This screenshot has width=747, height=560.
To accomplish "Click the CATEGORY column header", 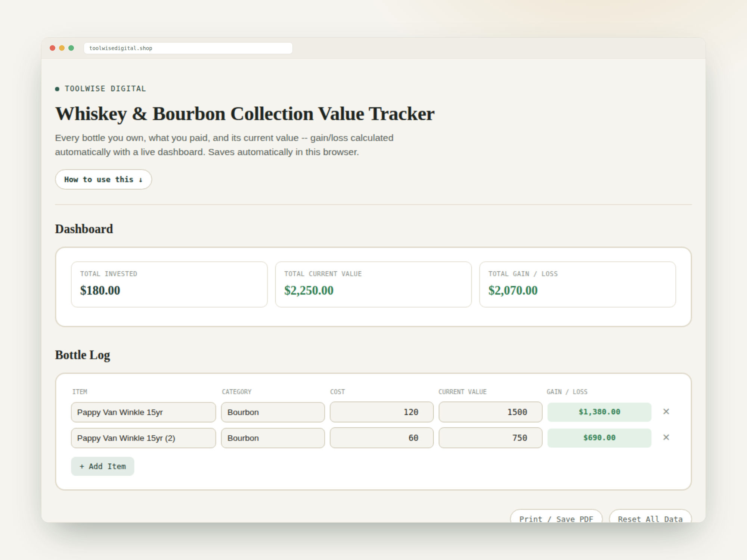I will point(237,392).
